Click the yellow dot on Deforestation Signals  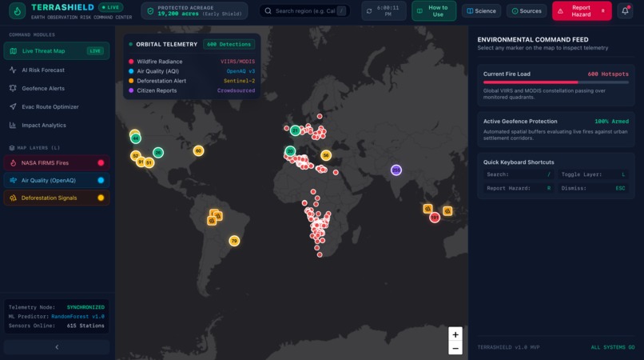pos(101,198)
